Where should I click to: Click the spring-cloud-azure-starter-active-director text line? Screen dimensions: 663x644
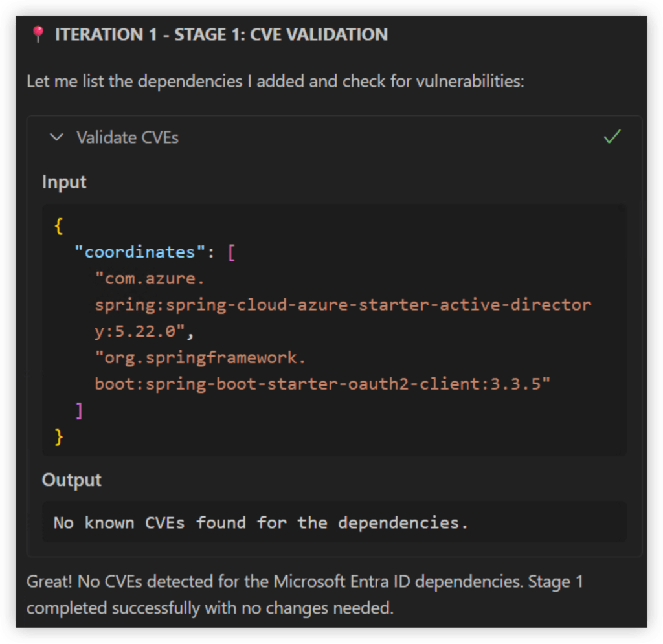click(343, 304)
